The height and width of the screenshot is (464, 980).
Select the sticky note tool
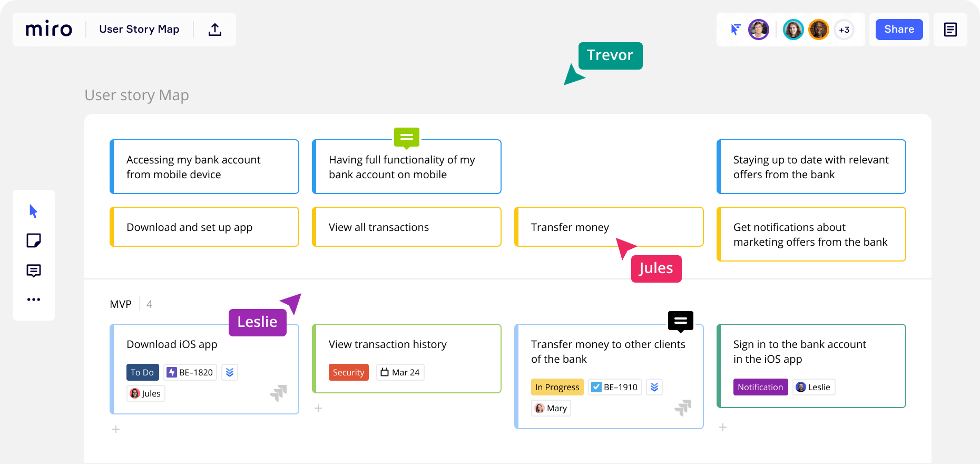click(x=34, y=241)
